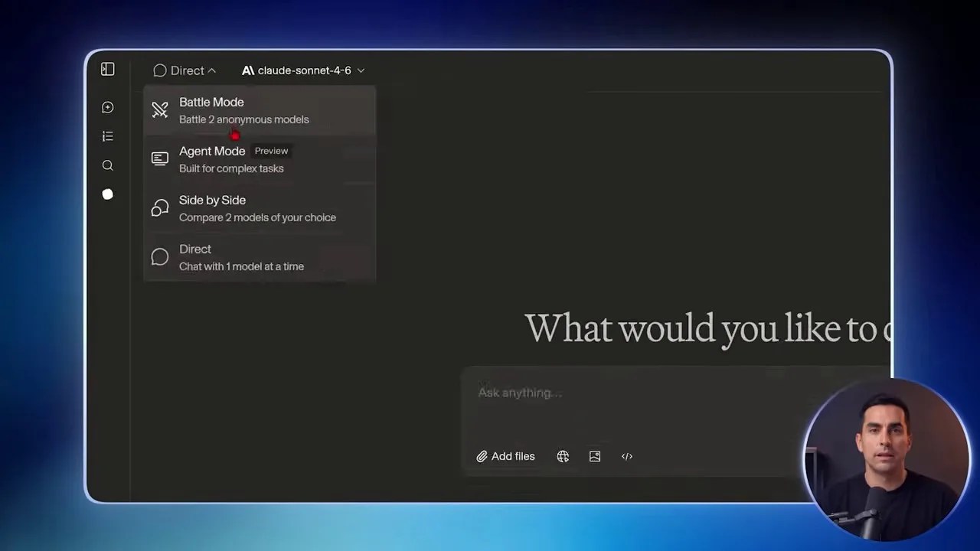980x551 pixels.
Task: Select Battle Mode from the menu
Action: [x=260, y=110]
